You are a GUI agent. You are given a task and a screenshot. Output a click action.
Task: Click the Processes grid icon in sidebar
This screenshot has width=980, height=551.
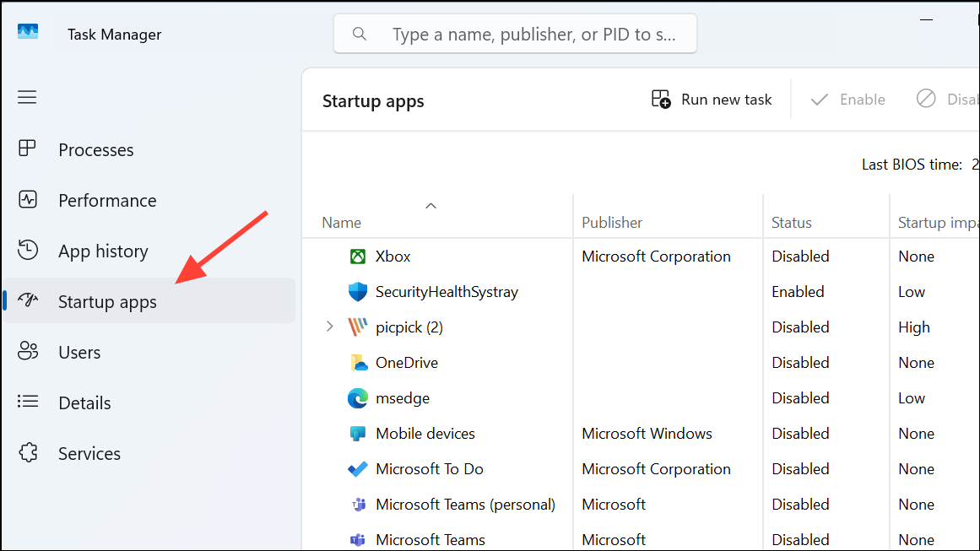click(28, 149)
